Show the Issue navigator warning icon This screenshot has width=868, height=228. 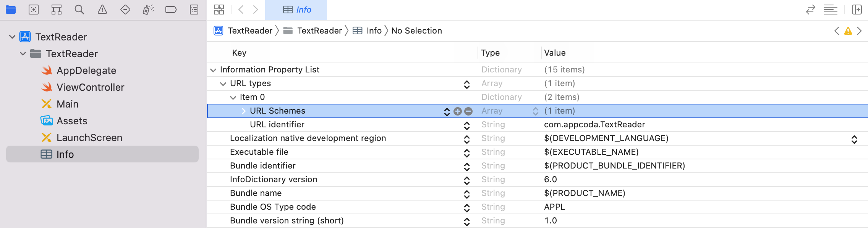102,10
